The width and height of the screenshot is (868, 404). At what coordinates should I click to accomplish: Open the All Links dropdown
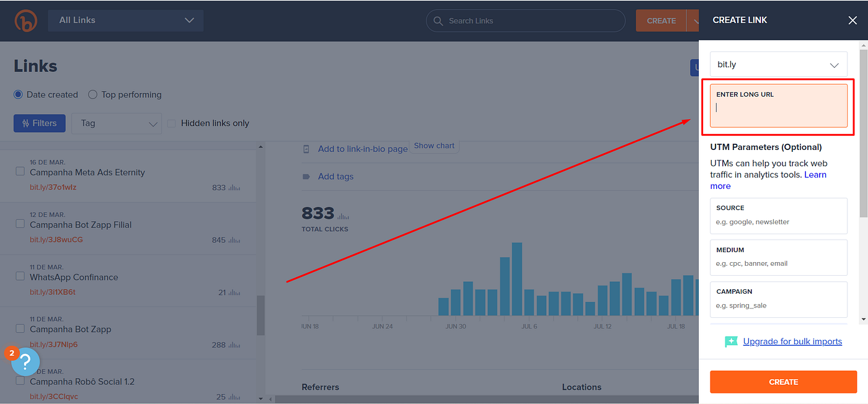point(126,20)
